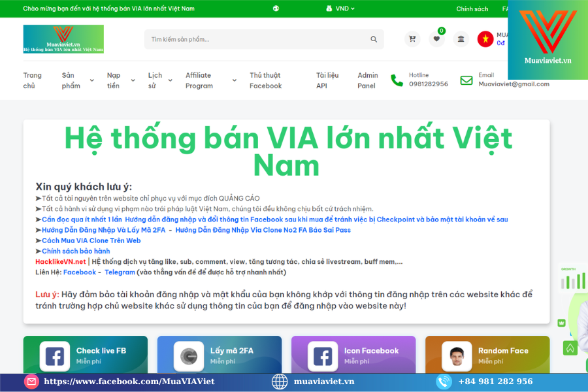This screenshot has height=392, width=588.
Task: Click the theme icon in the top green bar
Action: tap(276, 8)
